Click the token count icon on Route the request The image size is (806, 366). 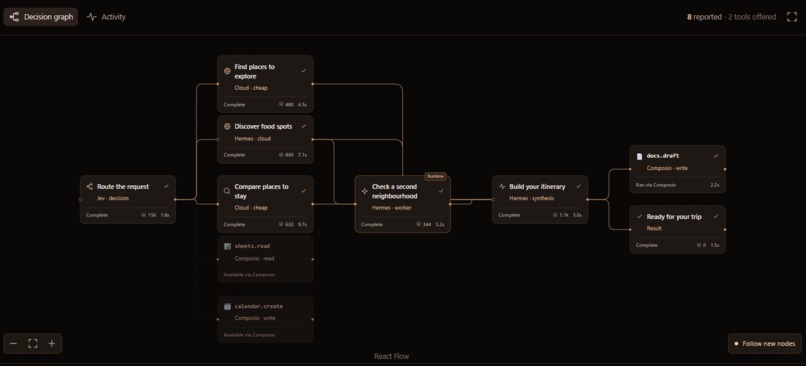click(143, 215)
